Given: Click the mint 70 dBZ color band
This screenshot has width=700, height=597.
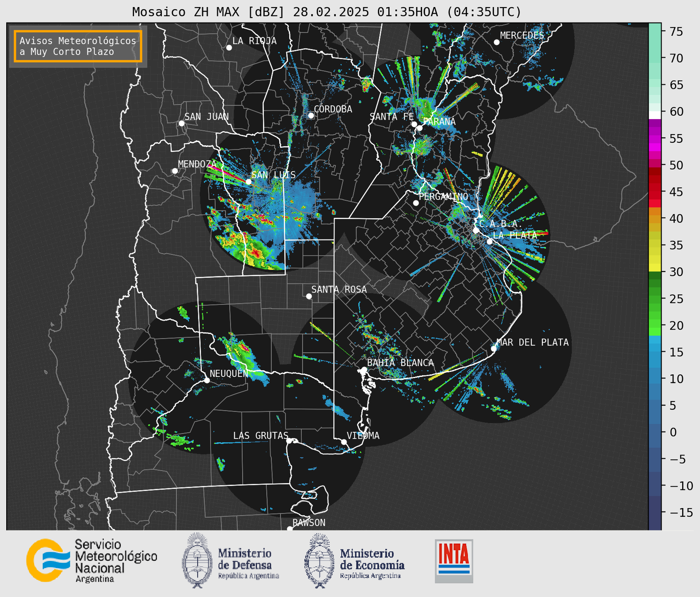Looking at the screenshot, I should click(x=655, y=58).
